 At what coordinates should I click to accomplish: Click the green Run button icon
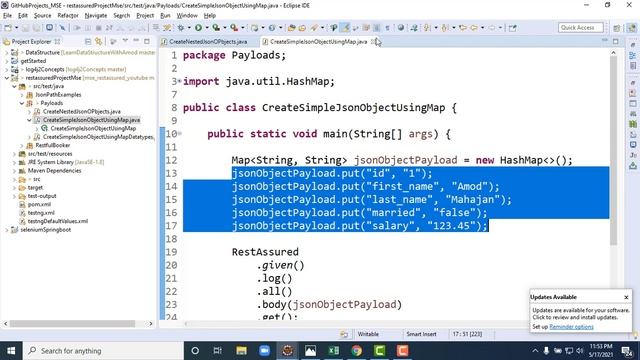pos(198,28)
